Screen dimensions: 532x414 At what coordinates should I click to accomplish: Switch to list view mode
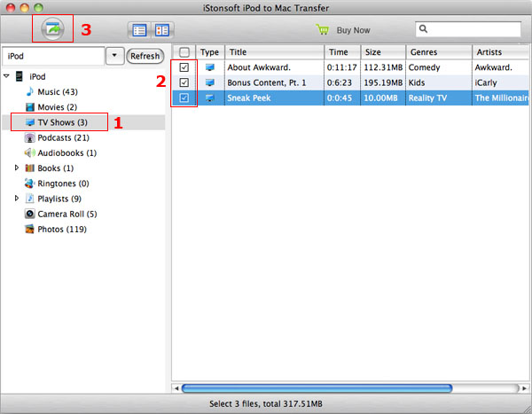click(139, 30)
